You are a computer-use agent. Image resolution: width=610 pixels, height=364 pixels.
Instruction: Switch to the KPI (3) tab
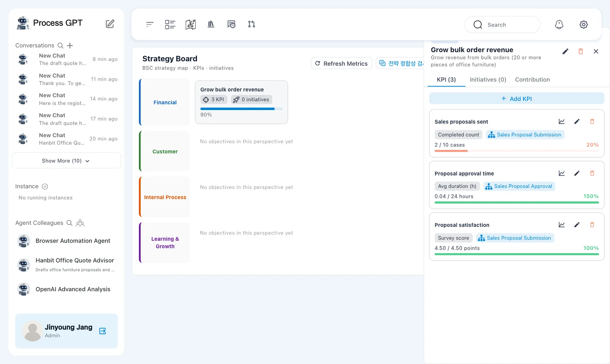click(x=446, y=80)
